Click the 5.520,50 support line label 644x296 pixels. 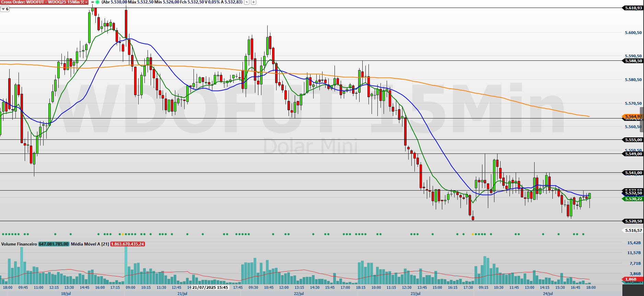pos(633,221)
